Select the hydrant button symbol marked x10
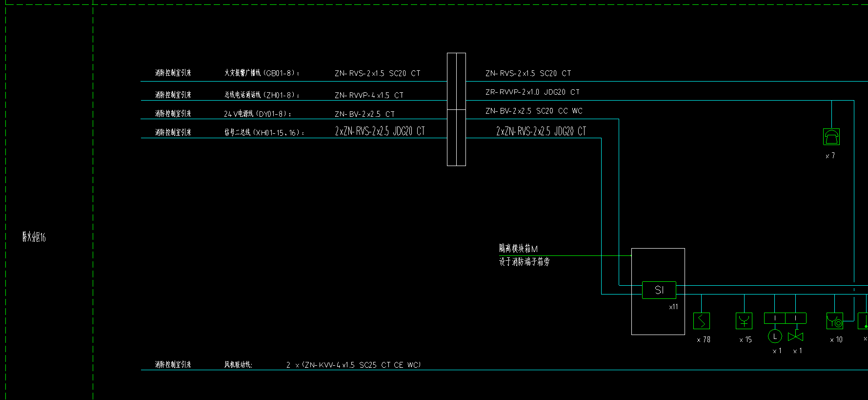Image resolution: width=868 pixels, height=400 pixels. tap(835, 321)
